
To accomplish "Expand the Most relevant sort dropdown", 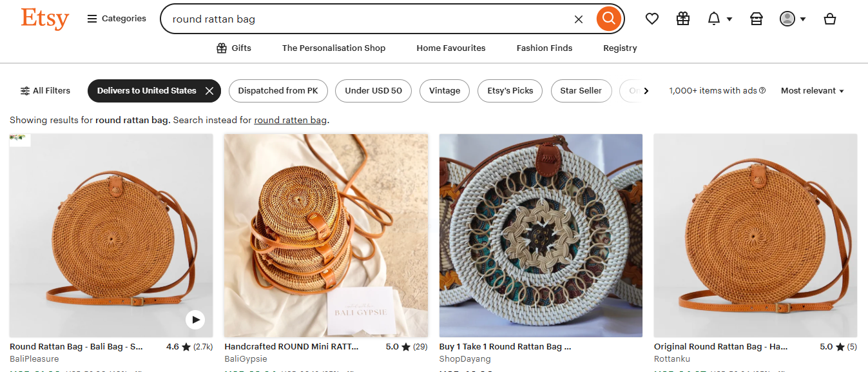I will [813, 91].
